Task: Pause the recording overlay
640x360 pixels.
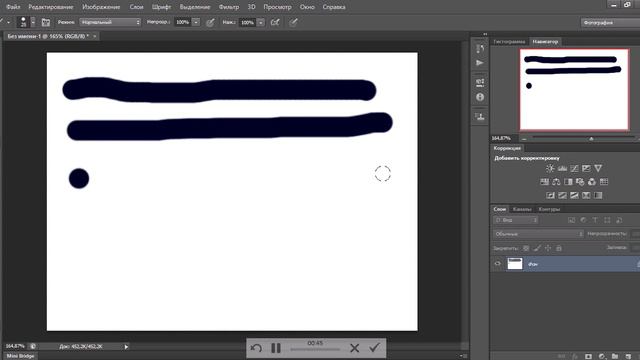Action: [276, 348]
